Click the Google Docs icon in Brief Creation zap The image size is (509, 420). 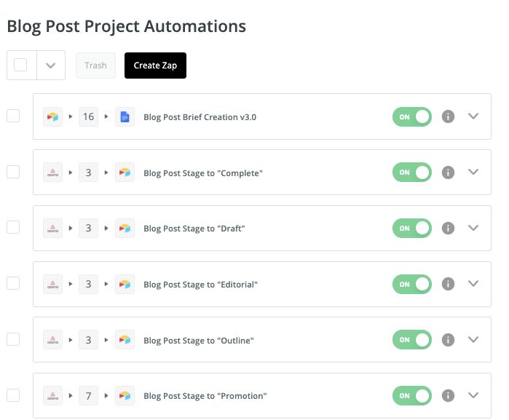(x=125, y=116)
